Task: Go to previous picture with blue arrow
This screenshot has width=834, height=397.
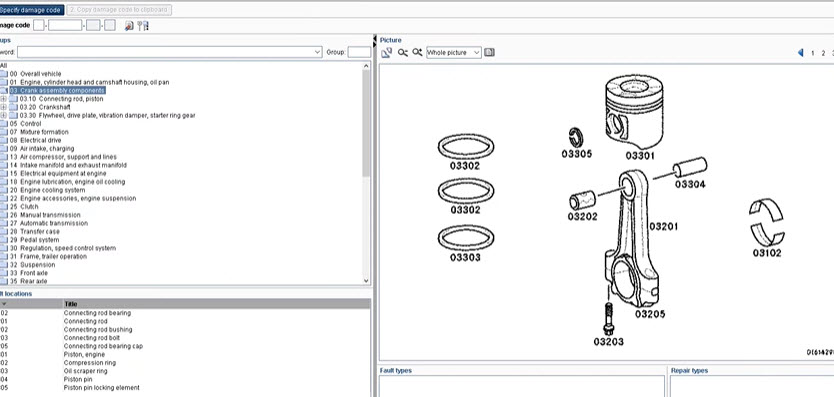Action: pyautogui.click(x=800, y=53)
